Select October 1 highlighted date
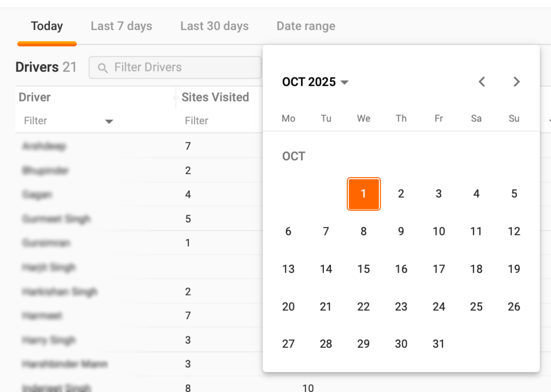The image size is (551, 392). click(x=363, y=194)
